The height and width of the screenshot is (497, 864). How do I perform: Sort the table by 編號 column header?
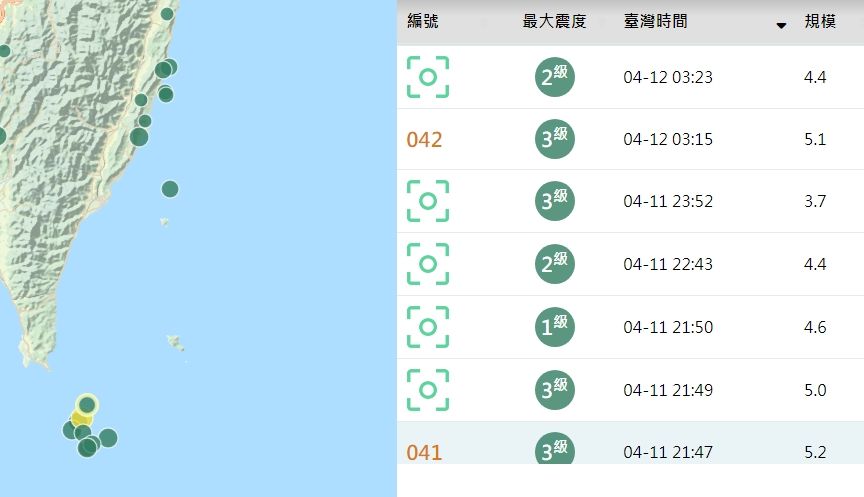423,21
